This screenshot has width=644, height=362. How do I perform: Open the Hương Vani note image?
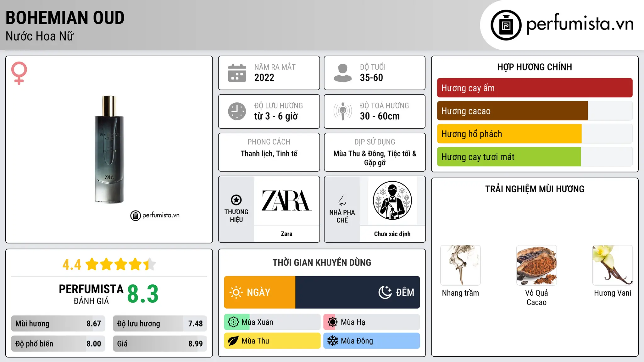click(x=613, y=265)
